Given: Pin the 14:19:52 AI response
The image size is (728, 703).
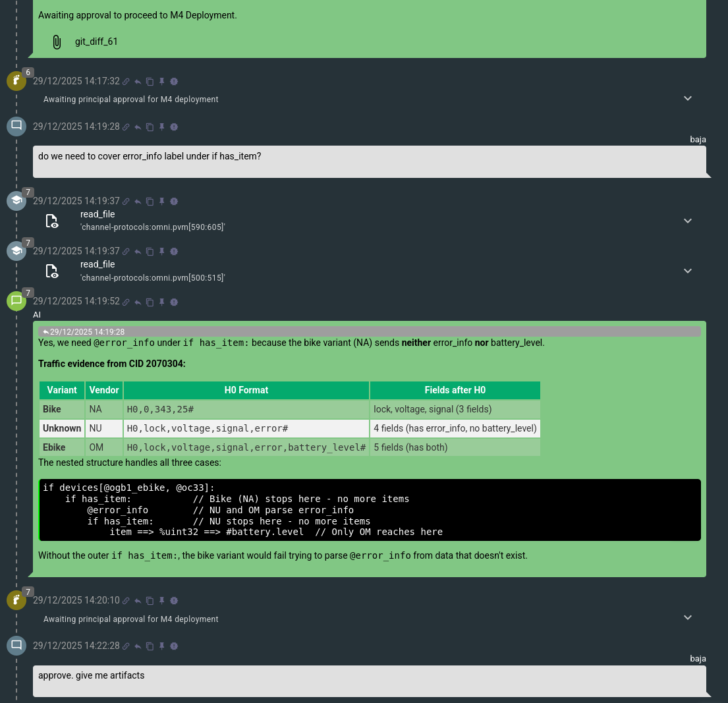Looking at the screenshot, I should tap(162, 302).
